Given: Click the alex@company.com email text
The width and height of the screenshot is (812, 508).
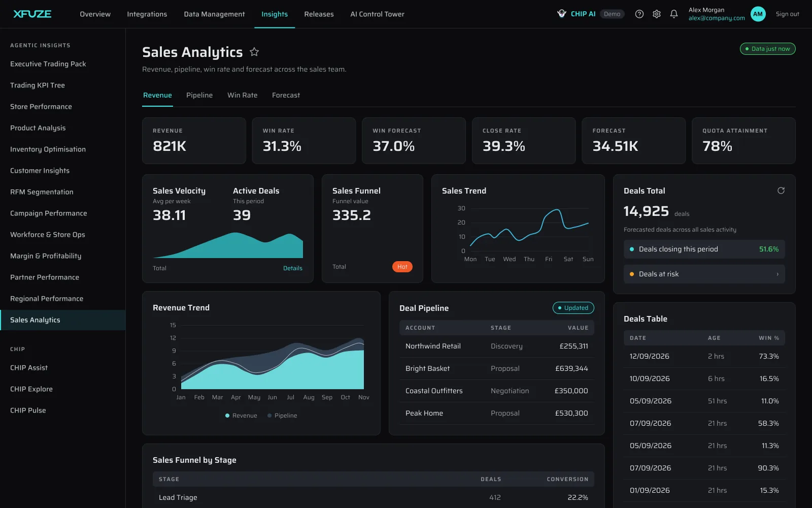Looking at the screenshot, I should [717, 18].
